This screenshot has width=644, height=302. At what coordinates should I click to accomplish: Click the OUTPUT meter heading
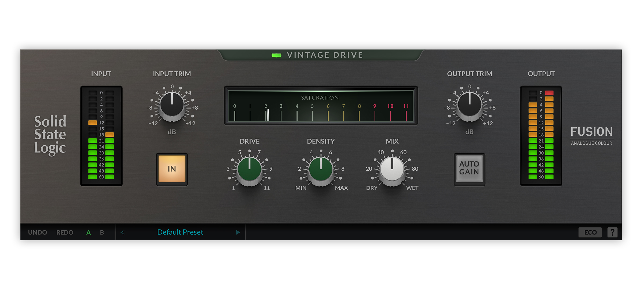(x=541, y=74)
